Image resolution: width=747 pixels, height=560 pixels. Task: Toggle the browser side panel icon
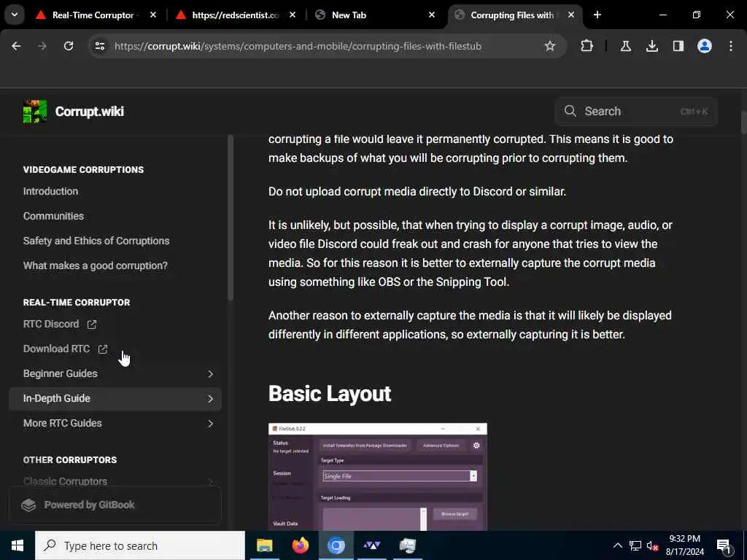click(678, 46)
